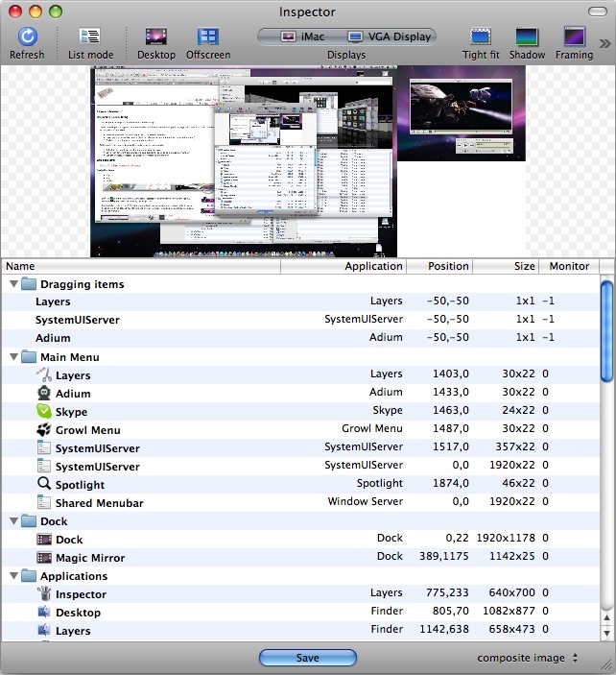Select the VGA Display segment
Viewport: 616px width, 675px height.
tap(391, 36)
